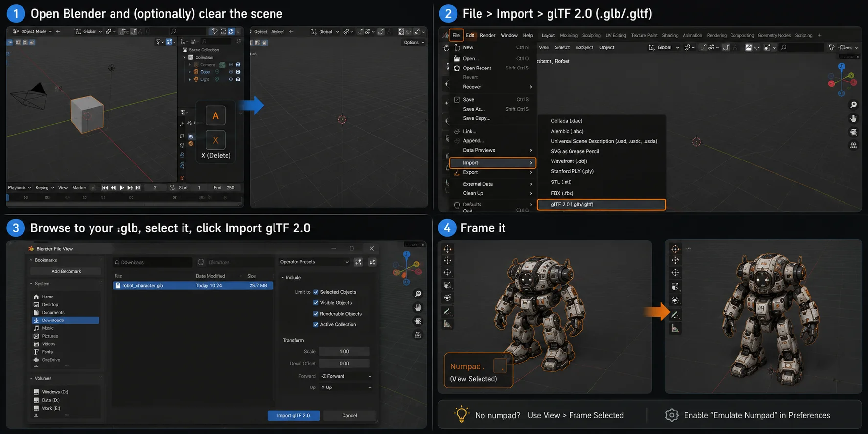This screenshot has width=868, height=434.
Task: Click the Home icon in the System list
Action: click(36, 297)
